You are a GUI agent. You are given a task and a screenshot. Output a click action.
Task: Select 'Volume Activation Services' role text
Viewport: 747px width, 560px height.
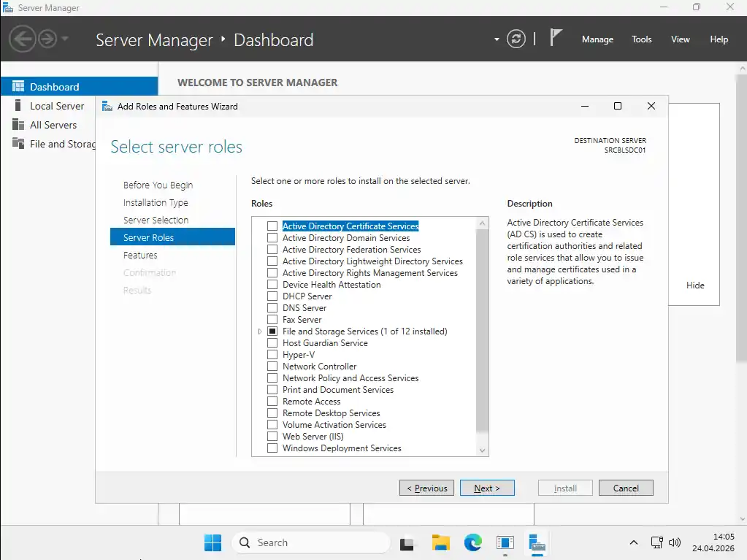334,425
